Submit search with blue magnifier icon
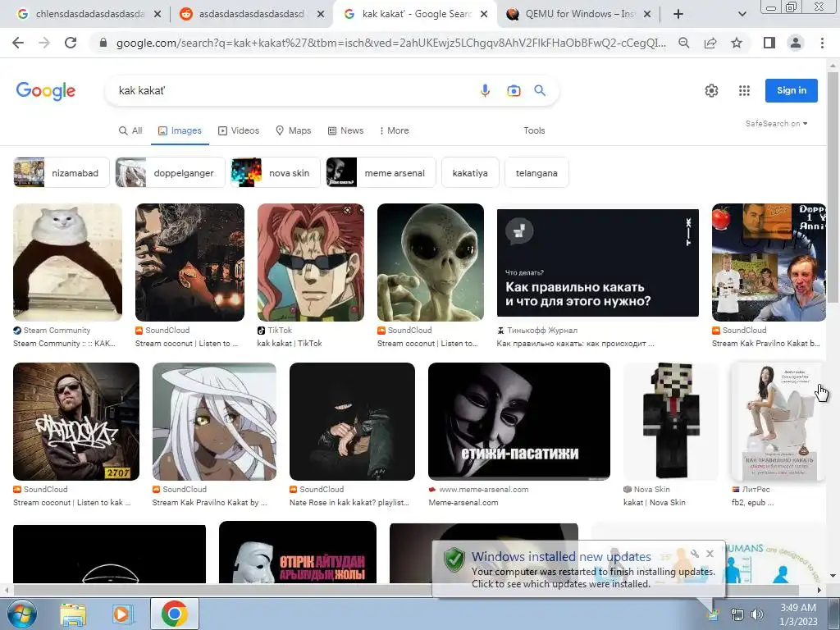Viewport: 840px width, 630px height. 540,90
